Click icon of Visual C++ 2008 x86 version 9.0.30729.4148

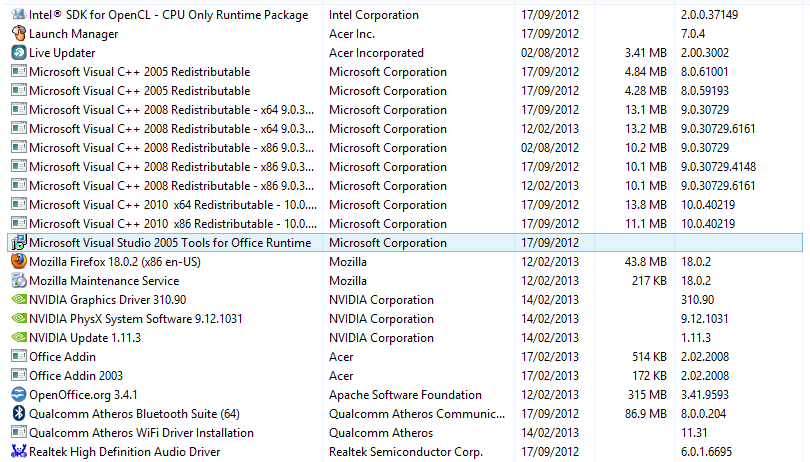click(x=19, y=166)
